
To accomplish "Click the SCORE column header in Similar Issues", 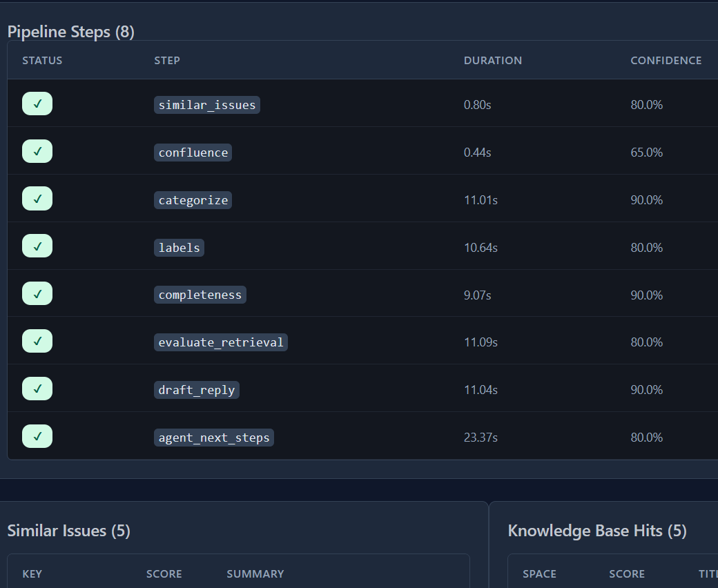I will [x=164, y=574].
